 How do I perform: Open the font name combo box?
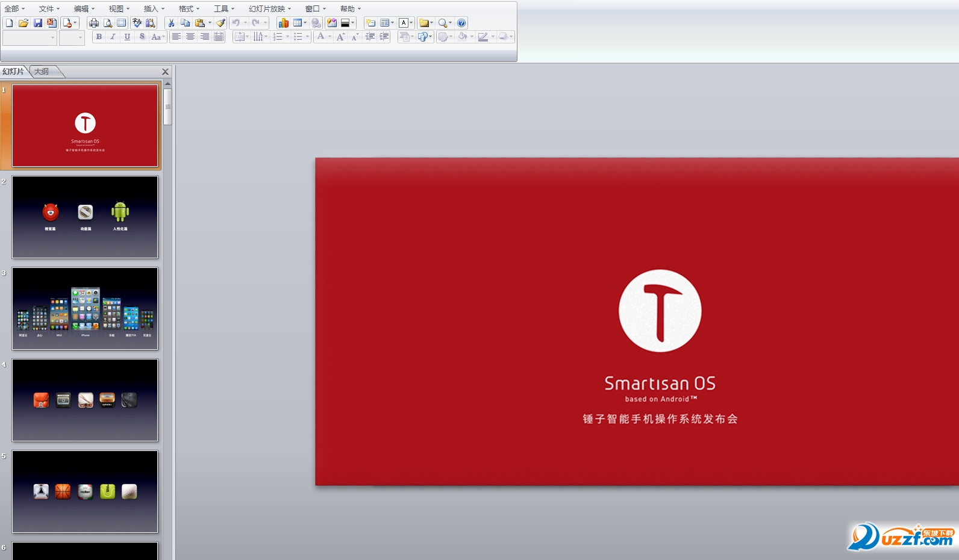point(30,37)
